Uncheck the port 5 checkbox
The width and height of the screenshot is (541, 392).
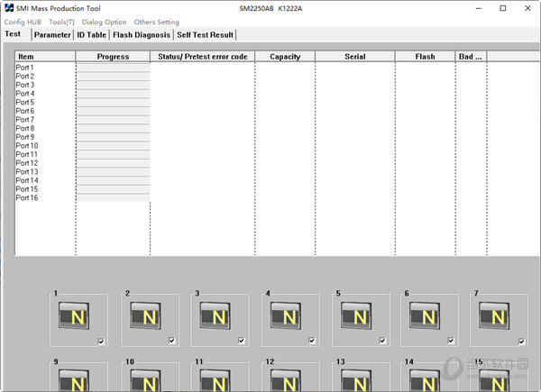click(382, 341)
